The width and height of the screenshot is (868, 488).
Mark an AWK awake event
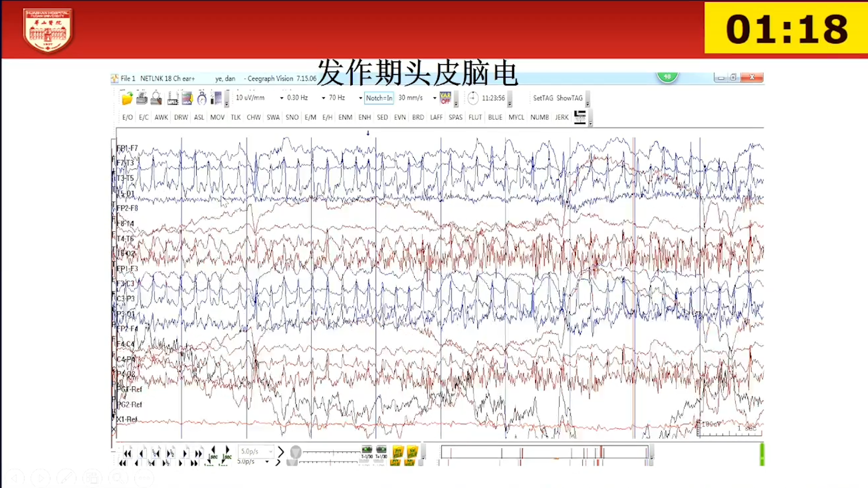[161, 117]
